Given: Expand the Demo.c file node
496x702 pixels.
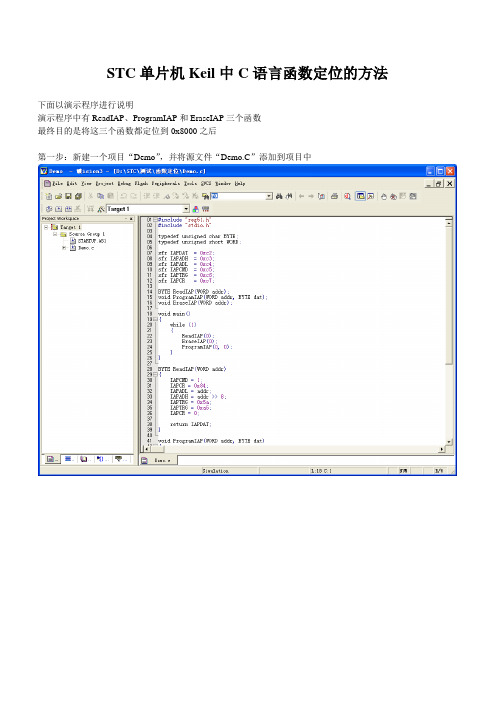Looking at the screenshot, I should click(x=64, y=248).
